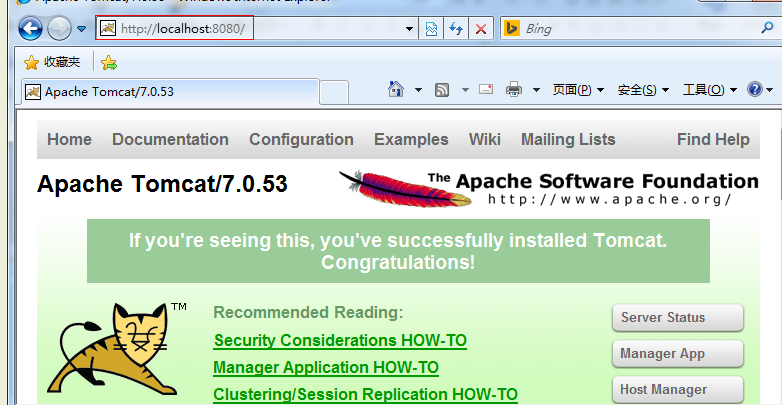The width and height of the screenshot is (782, 405).
Task: Click the search magnifier icon
Action: pos(767,28)
